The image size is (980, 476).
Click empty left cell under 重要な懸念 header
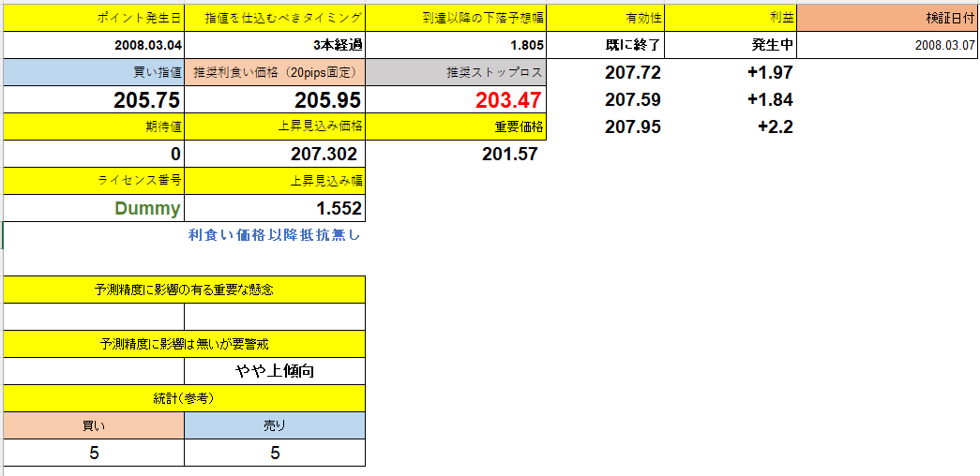click(94, 317)
